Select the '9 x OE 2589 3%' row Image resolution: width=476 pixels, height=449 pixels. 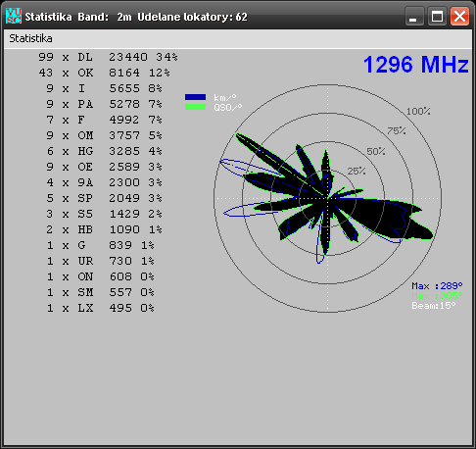point(104,167)
